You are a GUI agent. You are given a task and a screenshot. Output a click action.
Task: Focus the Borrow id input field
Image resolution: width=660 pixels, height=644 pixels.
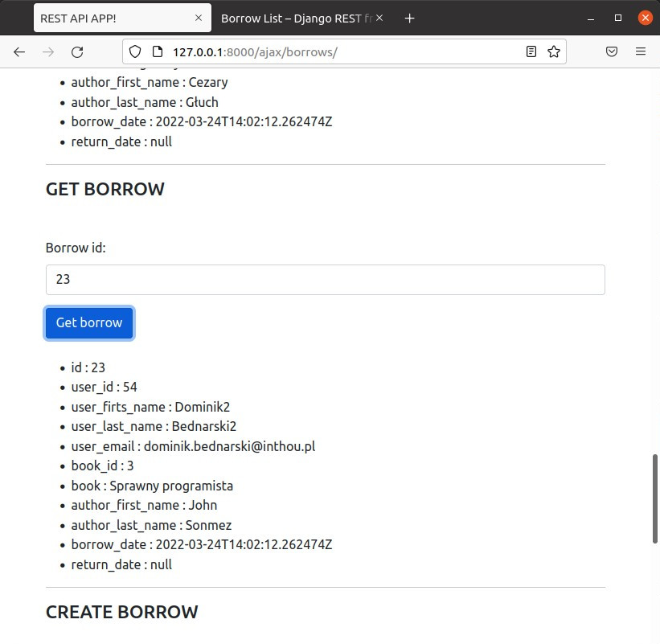tap(325, 280)
